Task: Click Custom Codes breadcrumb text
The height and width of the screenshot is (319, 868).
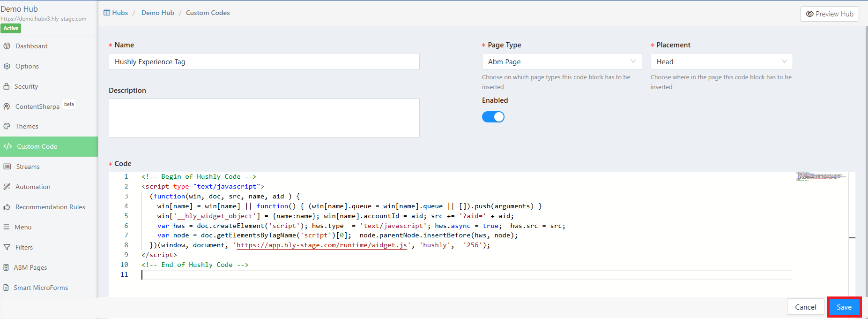Action: click(x=208, y=13)
